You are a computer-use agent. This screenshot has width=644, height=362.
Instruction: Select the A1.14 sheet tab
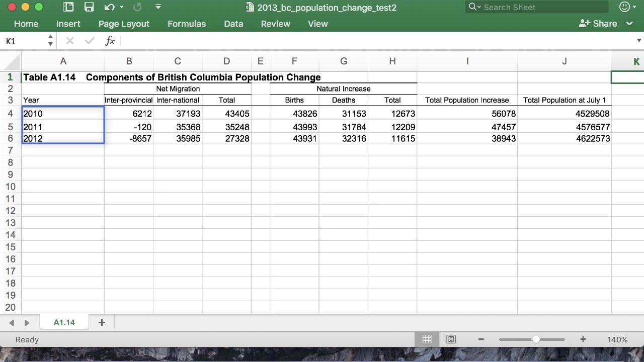[x=64, y=322]
